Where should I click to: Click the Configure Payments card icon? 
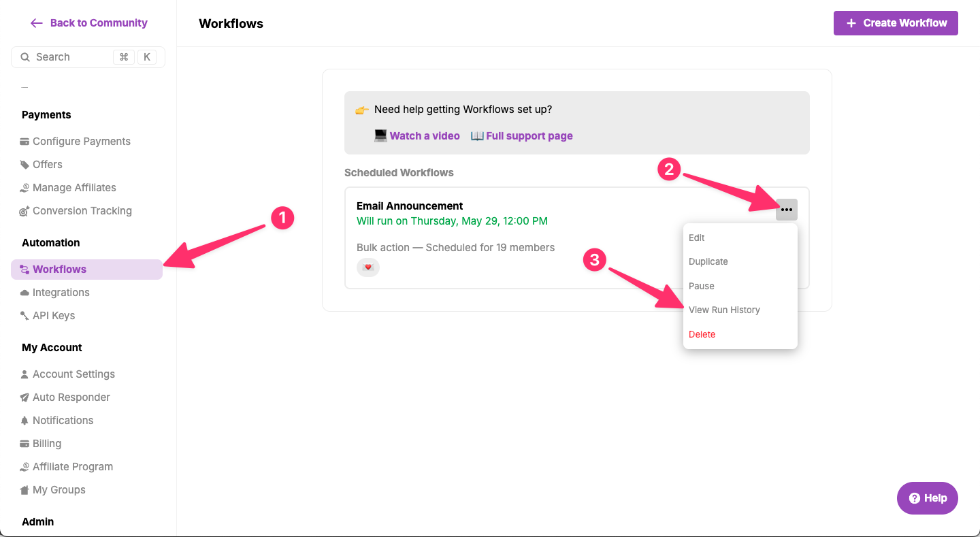tap(24, 142)
